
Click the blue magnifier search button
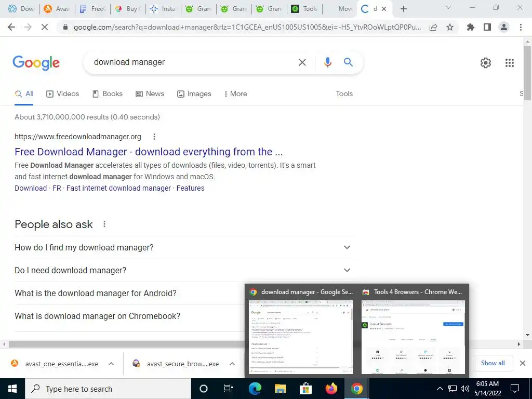[348, 62]
